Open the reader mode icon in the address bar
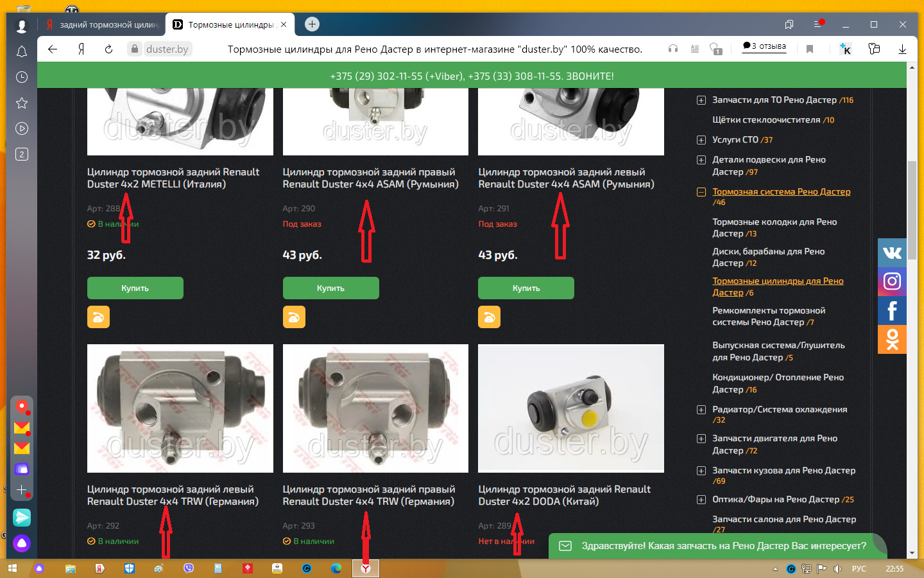The height and width of the screenshot is (578, 924). (x=695, y=49)
